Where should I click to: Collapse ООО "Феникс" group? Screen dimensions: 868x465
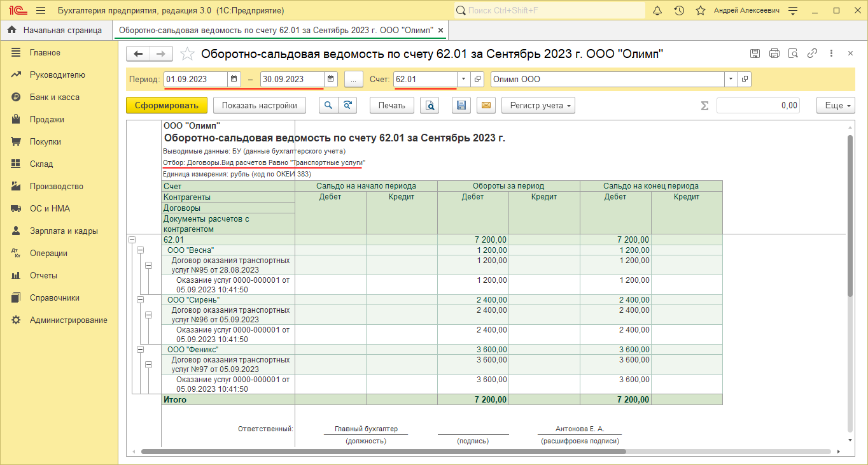click(x=141, y=349)
